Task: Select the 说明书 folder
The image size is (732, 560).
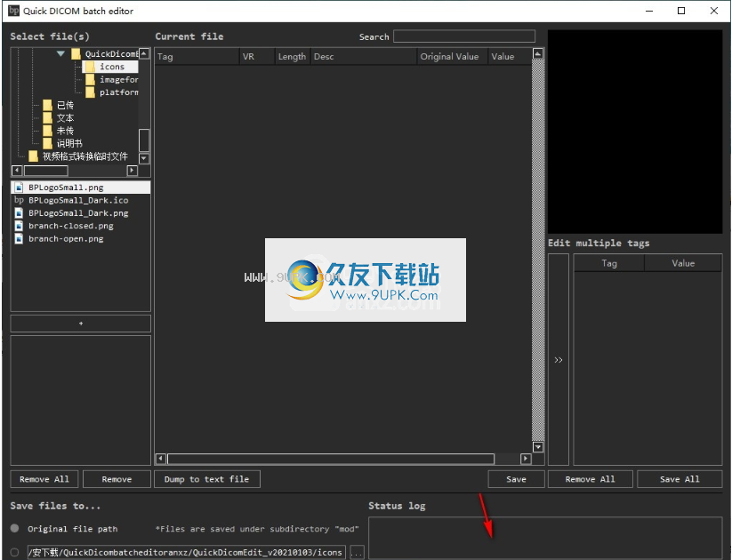Action: pyautogui.click(x=69, y=143)
